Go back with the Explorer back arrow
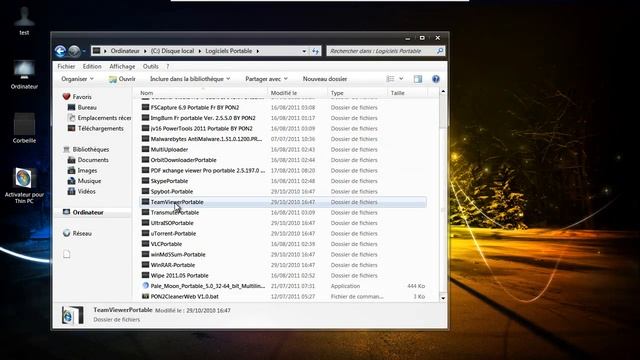 coord(60,51)
